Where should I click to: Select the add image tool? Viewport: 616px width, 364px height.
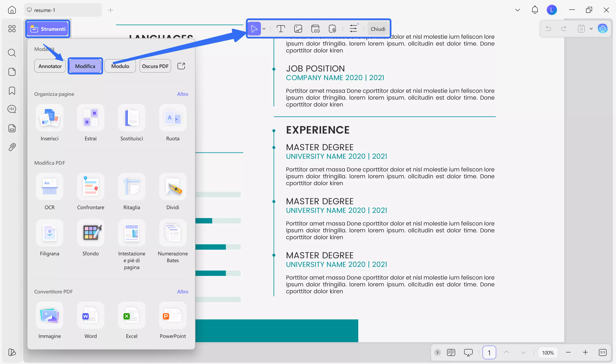(x=298, y=29)
